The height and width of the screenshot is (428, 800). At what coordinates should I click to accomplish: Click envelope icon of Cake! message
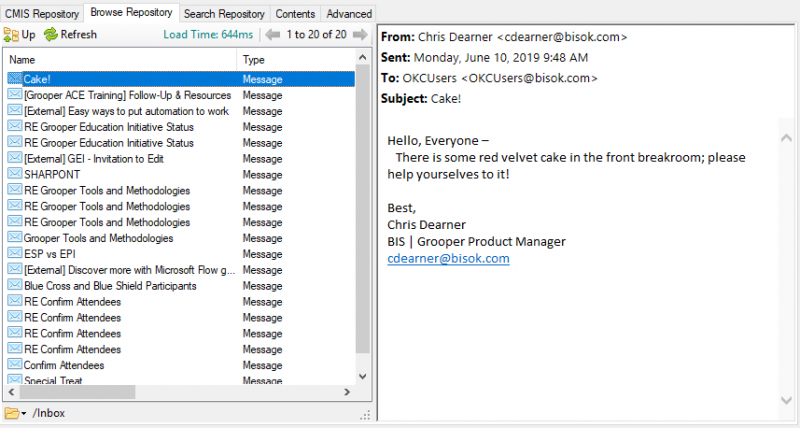pos(15,79)
